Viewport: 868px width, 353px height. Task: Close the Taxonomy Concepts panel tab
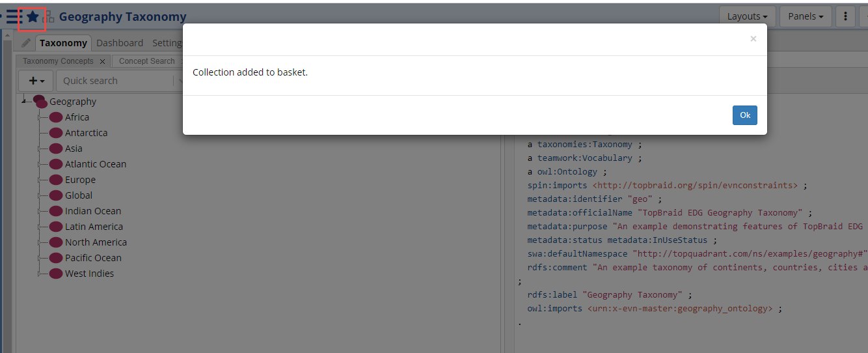coord(102,61)
